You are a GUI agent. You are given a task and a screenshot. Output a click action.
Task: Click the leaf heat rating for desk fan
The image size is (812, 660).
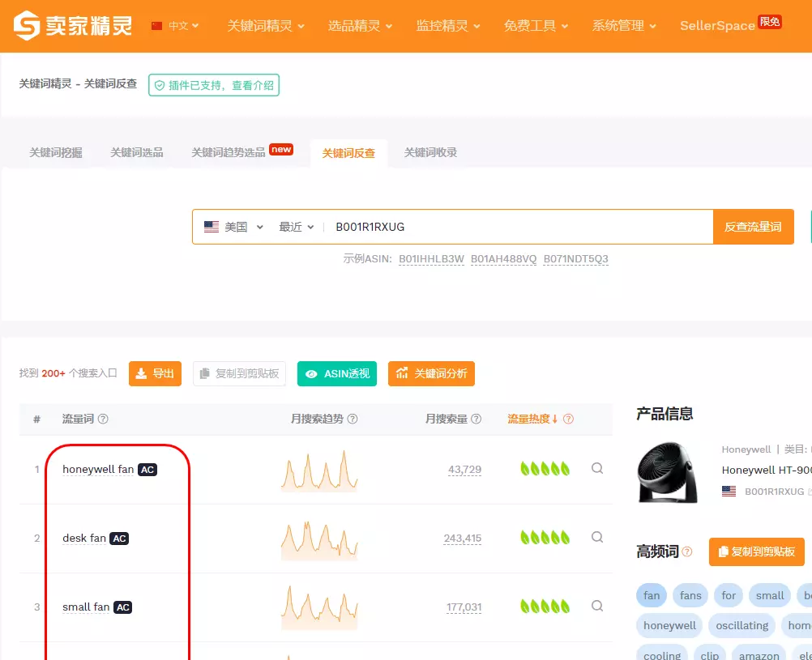pyautogui.click(x=545, y=538)
